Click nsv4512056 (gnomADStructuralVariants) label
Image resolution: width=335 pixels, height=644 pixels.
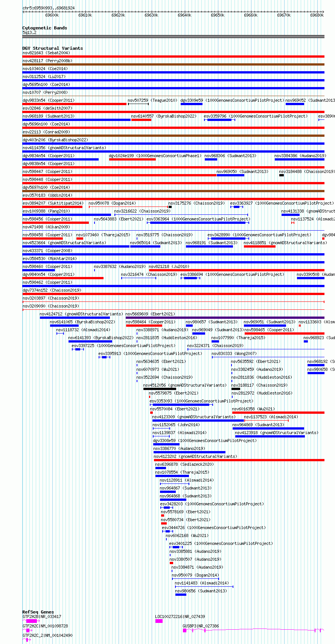coord(185,385)
